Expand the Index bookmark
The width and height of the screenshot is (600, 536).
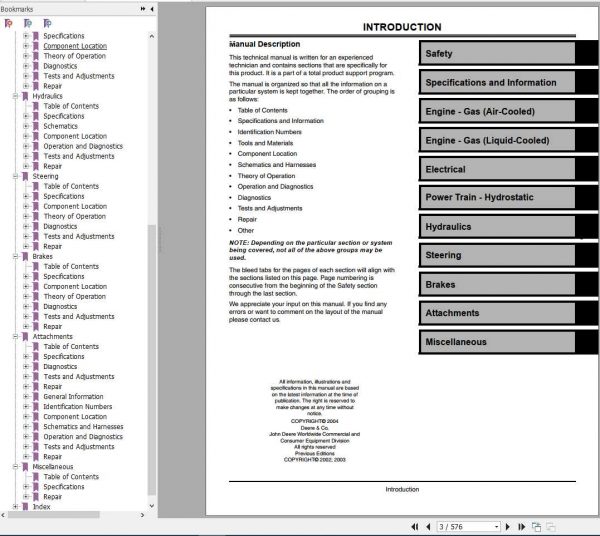pyautogui.click(x=15, y=507)
